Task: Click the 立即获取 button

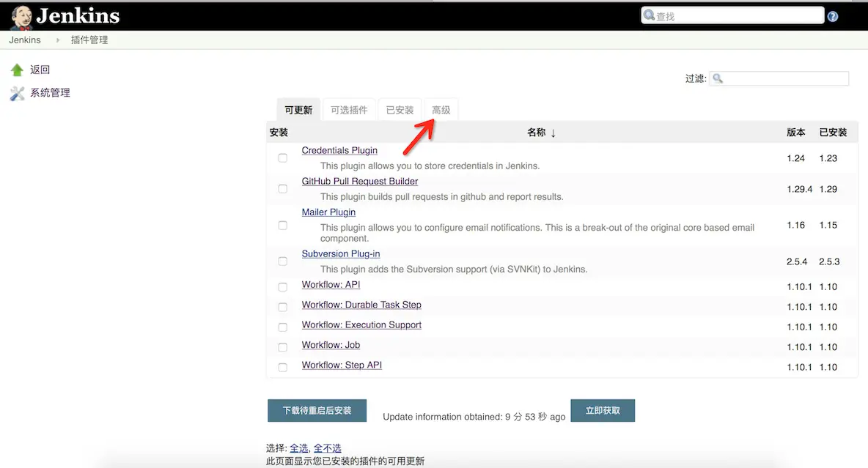Action: pos(603,410)
